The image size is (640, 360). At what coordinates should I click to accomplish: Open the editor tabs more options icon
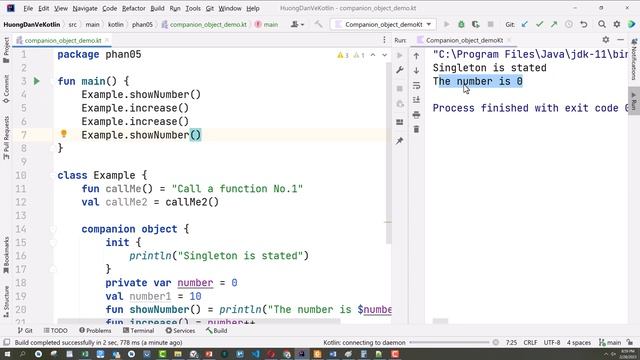pyautogui.click(x=384, y=40)
